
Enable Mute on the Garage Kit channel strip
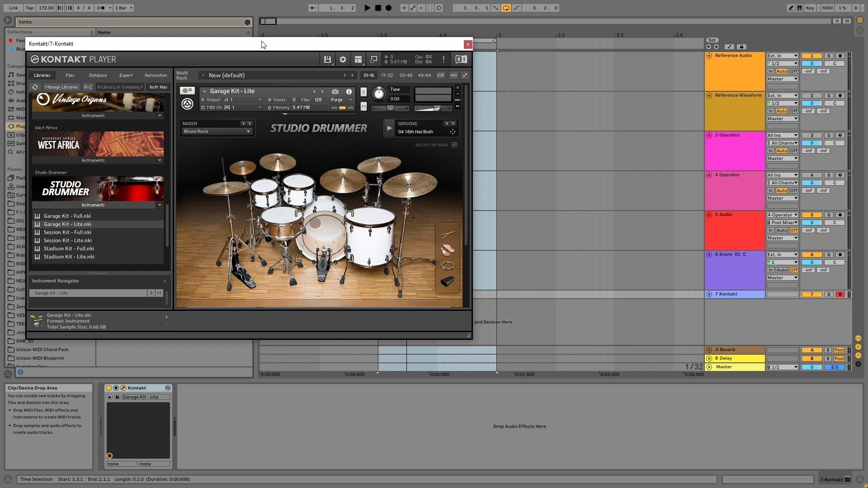(364, 107)
